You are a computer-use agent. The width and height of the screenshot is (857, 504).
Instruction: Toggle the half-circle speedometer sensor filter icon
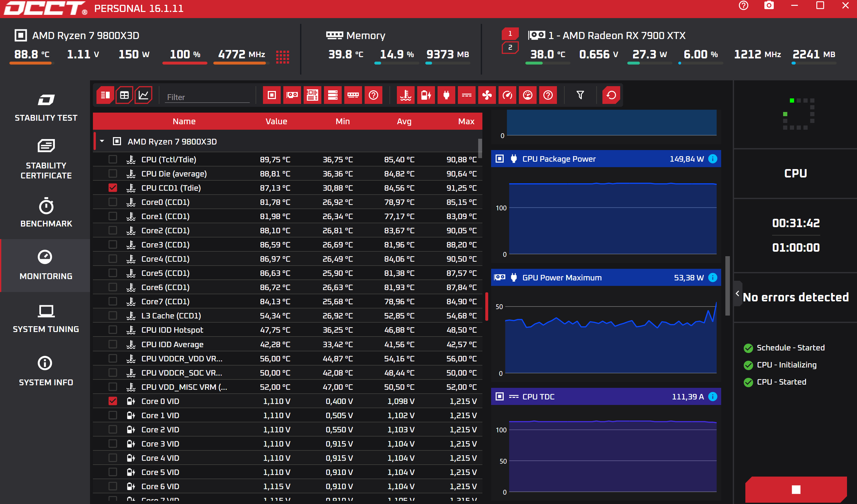click(508, 95)
